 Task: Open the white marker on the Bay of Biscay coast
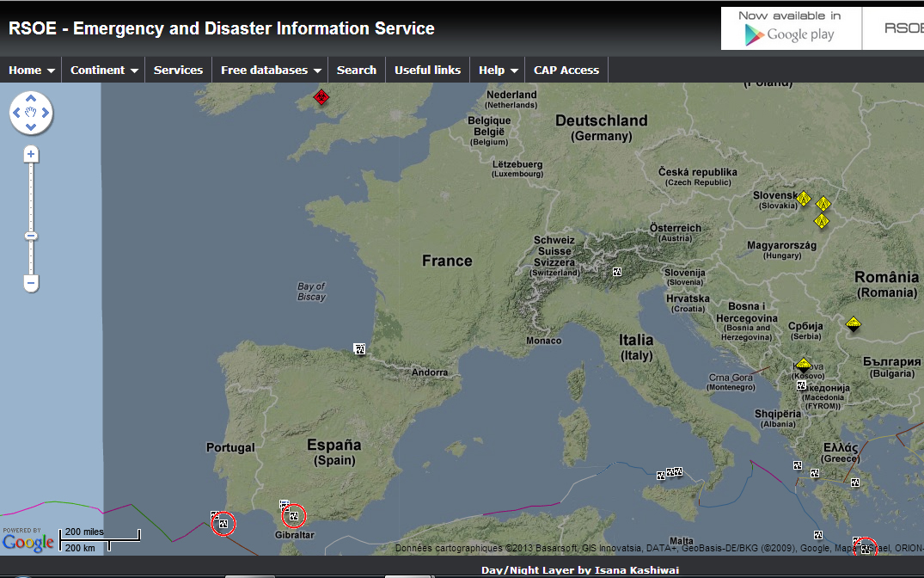click(x=359, y=348)
